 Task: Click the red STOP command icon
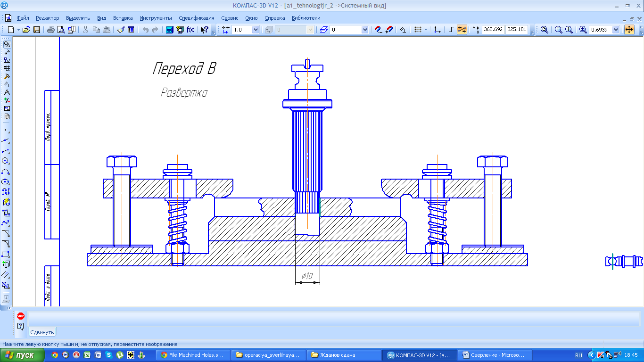point(20,316)
